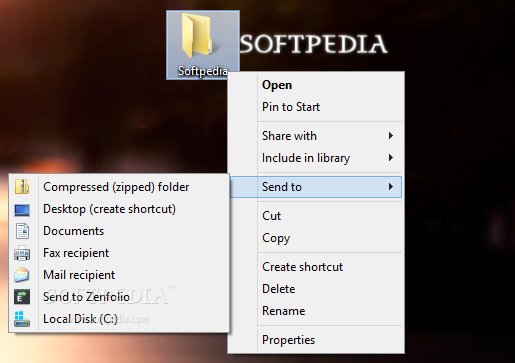Send to Compressed (zipped) folder

click(119, 187)
